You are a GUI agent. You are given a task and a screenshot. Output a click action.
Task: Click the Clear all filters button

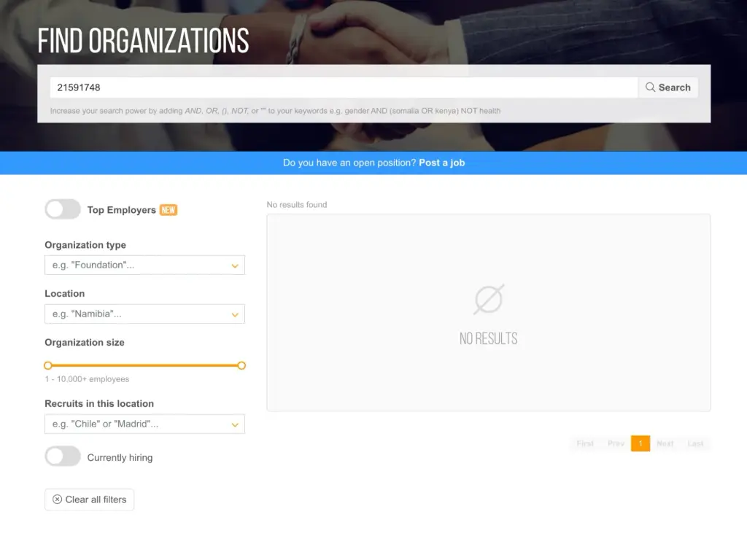click(x=90, y=499)
